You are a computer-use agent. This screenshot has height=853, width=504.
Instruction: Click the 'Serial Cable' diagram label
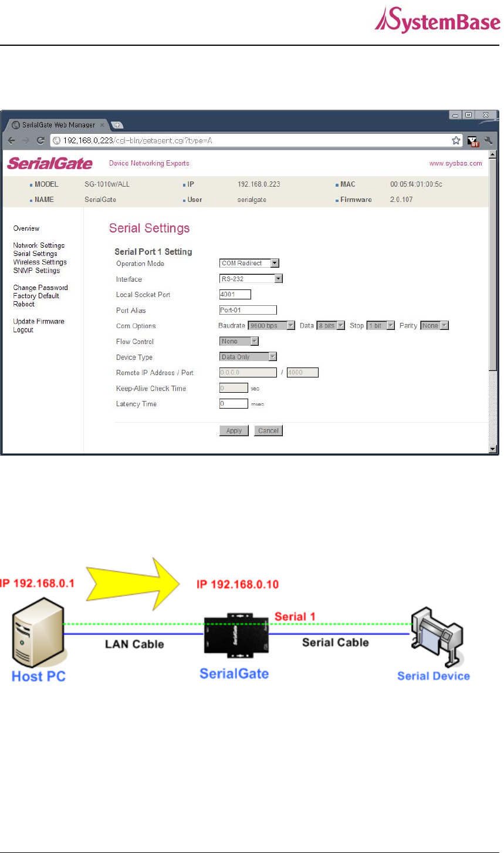pyautogui.click(x=336, y=643)
